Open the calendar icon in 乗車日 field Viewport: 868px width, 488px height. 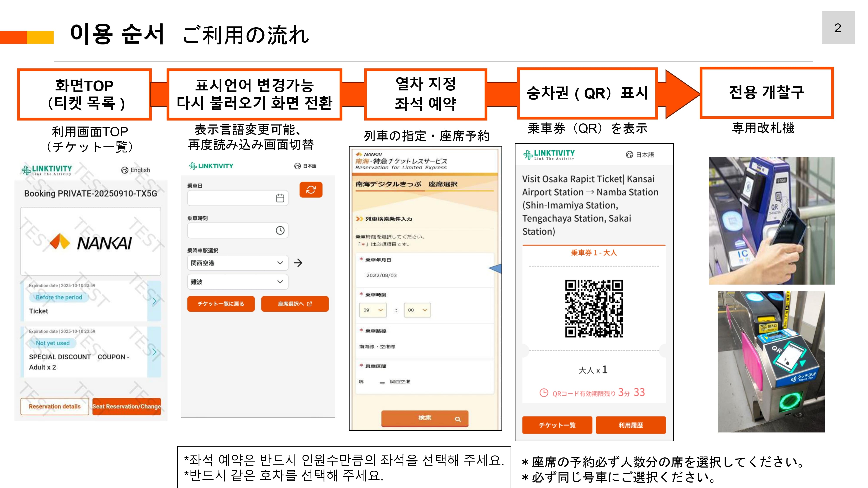tap(280, 198)
